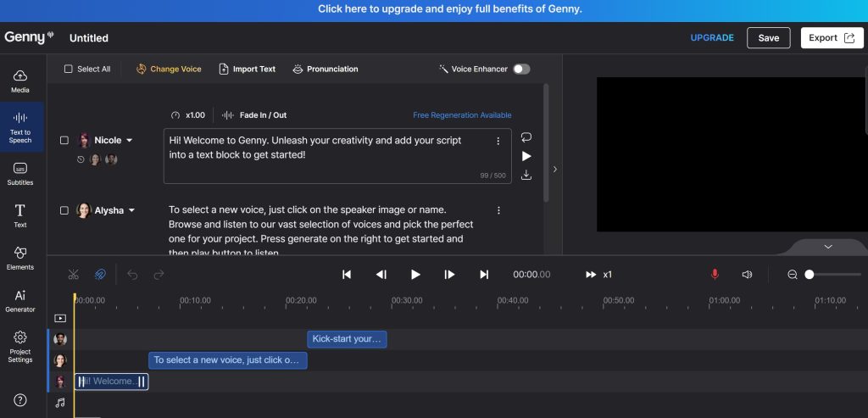Screen dimensions: 868x418
Task: Undo the last action
Action: click(x=132, y=274)
